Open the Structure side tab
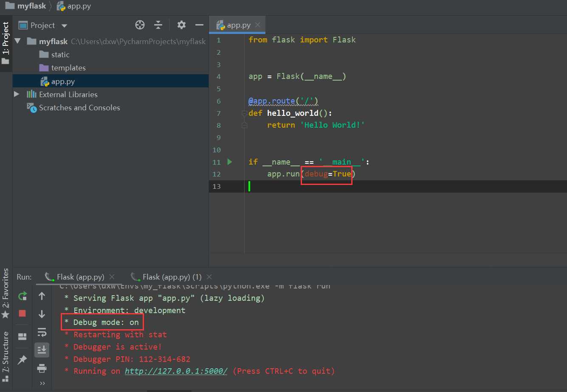 click(6, 356)
